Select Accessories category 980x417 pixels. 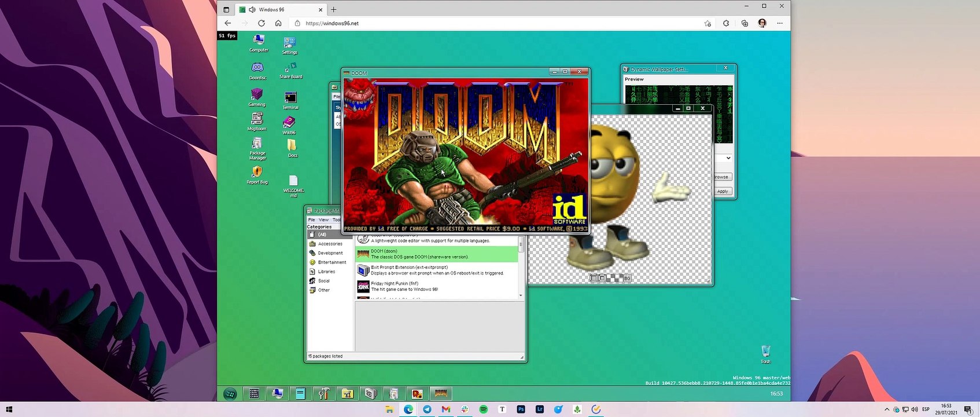(330, 244)
